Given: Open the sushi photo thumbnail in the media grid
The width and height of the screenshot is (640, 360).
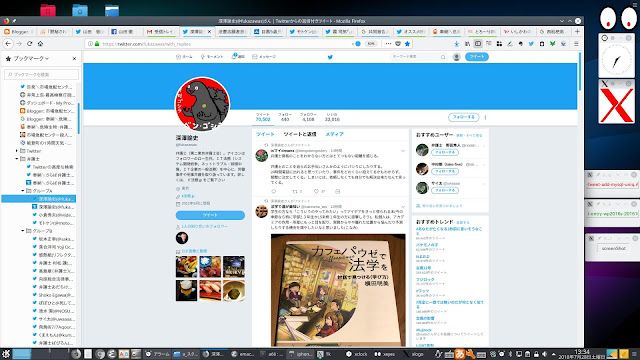Looking at the screenshot, I should click(x=210, y=290).
